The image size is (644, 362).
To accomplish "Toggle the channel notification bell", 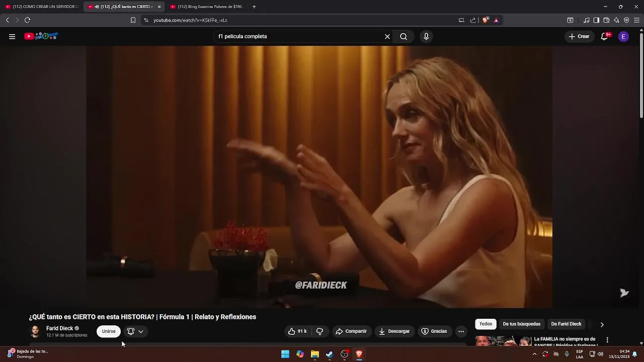I will click(131, 331).
